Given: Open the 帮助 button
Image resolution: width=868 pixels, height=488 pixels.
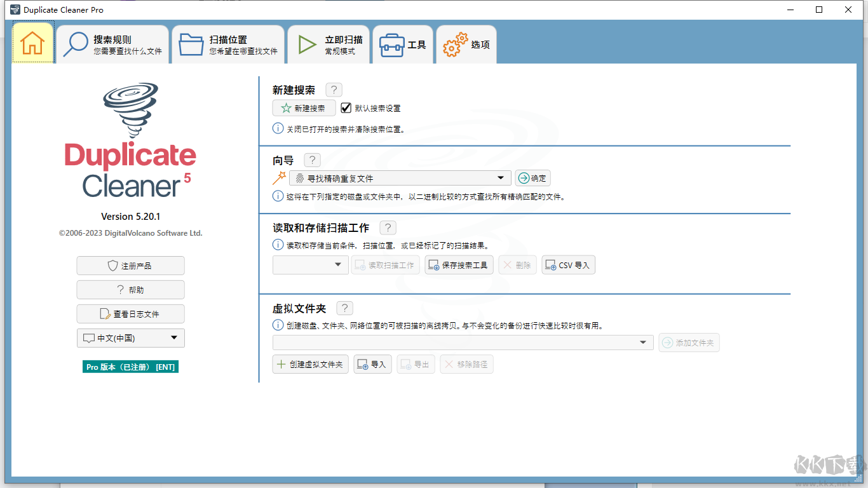Looking at the screenshot, I should pos(130,290).
